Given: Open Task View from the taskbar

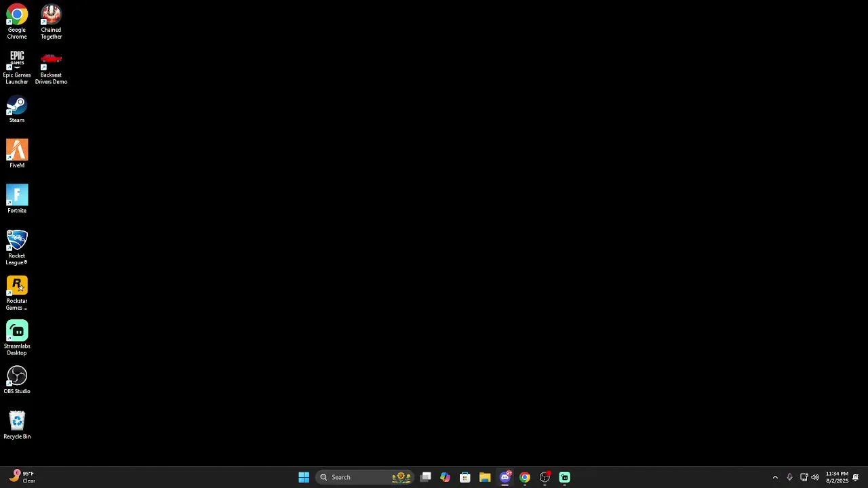Looking at the screenshot, I should (426, 477).
